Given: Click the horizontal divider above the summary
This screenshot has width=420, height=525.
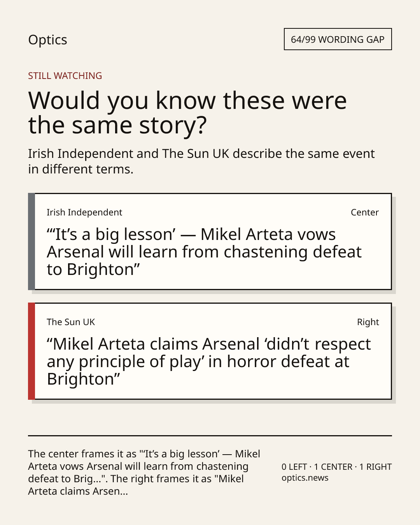Looking at the screenshot, I should [210, 436].
